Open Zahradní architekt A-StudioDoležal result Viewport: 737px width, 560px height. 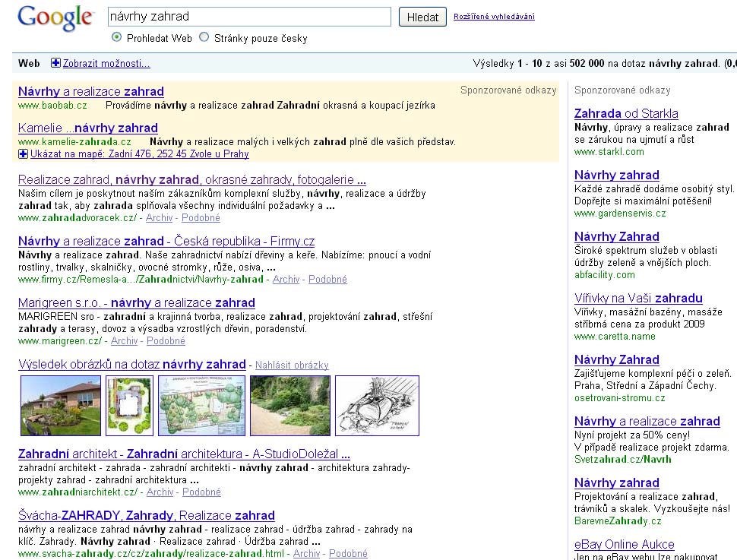[184, 454]
